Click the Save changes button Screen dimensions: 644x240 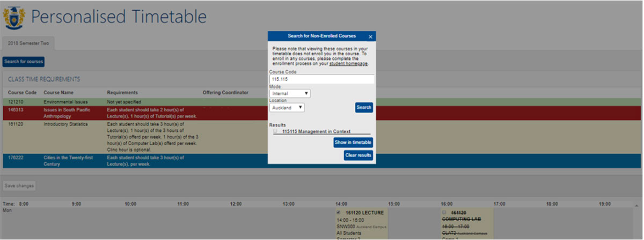tap(19, 186)
